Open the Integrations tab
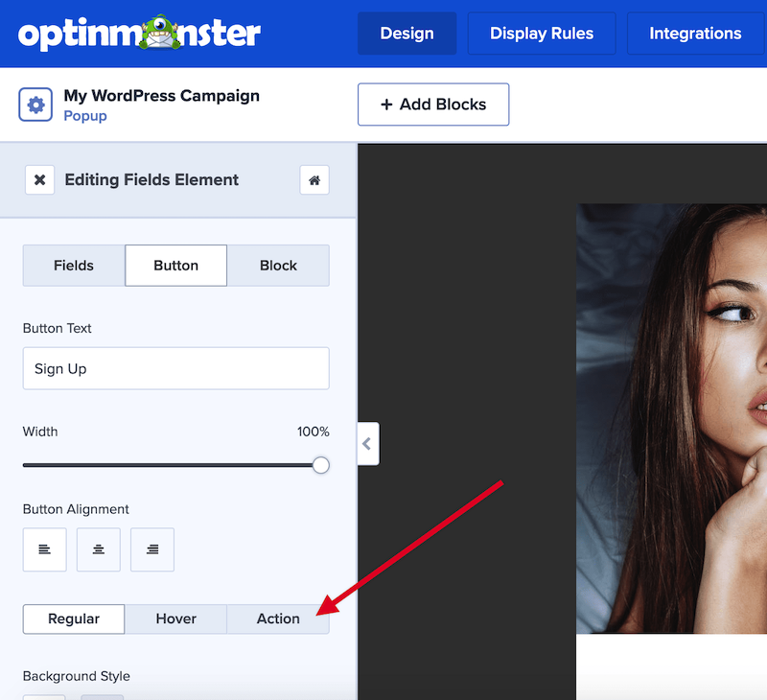767x700 pixels. pyautogui.click(x=695, y=34)
